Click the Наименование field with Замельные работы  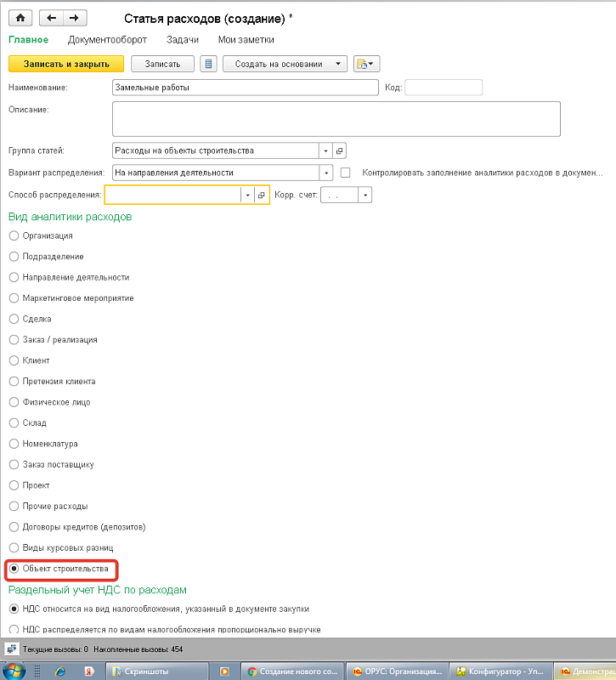[245, 88]
